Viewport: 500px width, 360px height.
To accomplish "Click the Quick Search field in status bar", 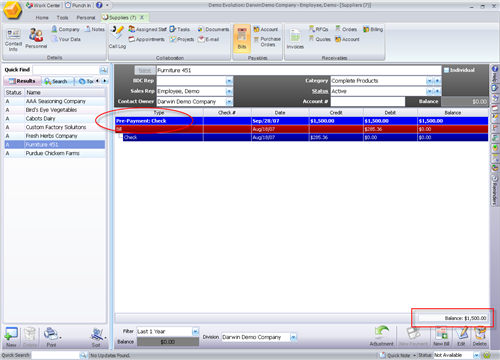I will tap(56, 355).
